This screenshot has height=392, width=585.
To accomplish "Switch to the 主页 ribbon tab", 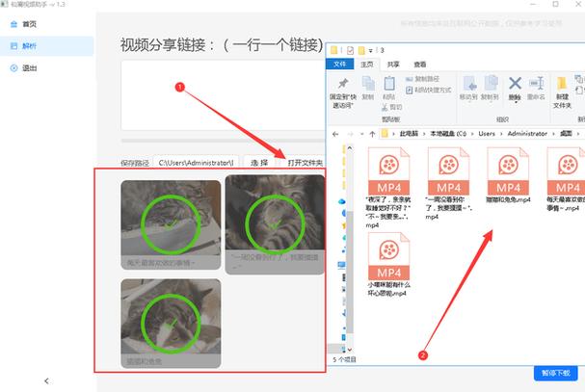I will tap(367, 65).
